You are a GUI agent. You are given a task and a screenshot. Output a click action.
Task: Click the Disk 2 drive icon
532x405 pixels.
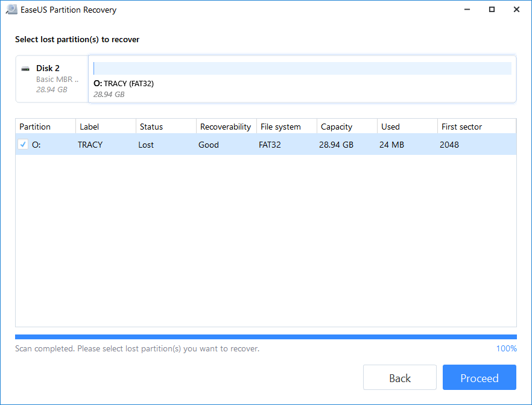25,68
